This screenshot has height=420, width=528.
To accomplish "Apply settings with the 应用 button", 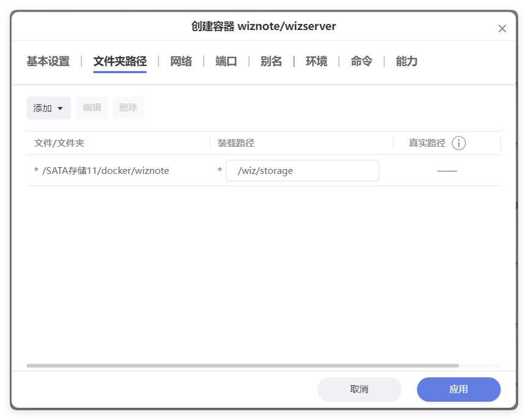I will pos(458,389).
